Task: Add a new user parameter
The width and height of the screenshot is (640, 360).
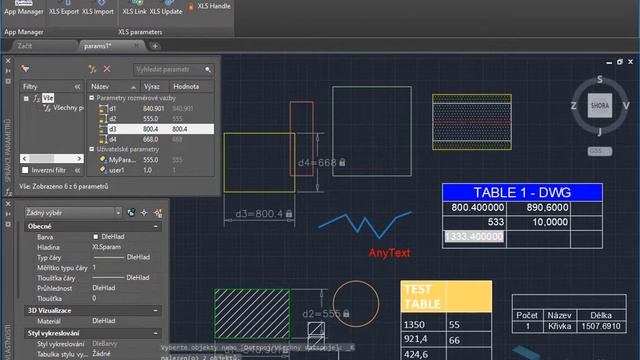Action: coord(92,69)
